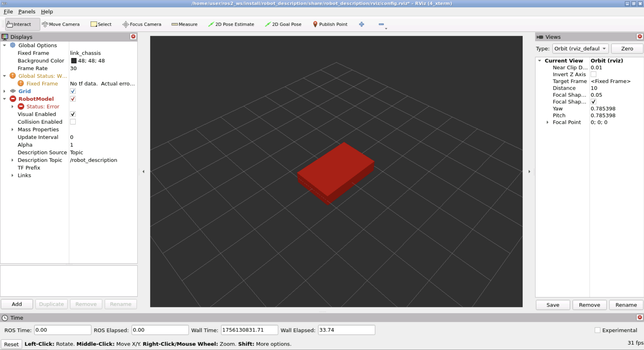644x350 pixels.
Task: Click the Wall Elapsed field
Action: (x=346, y=330)
